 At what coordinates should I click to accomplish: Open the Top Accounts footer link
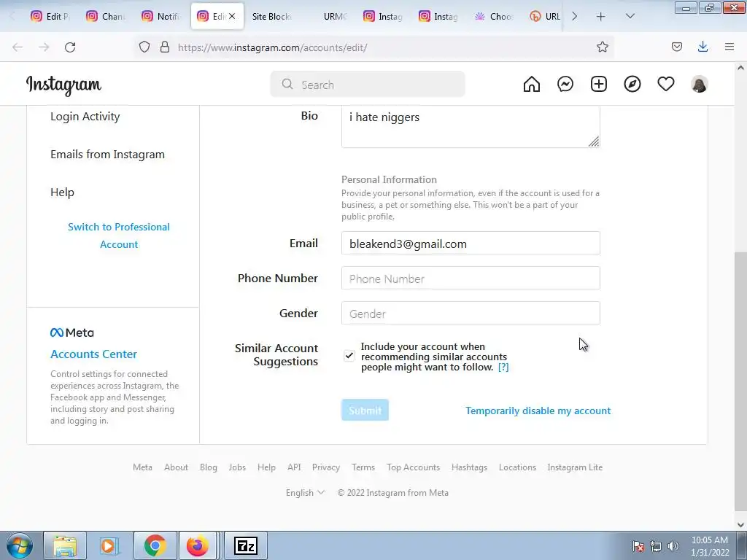coord(413,467)
